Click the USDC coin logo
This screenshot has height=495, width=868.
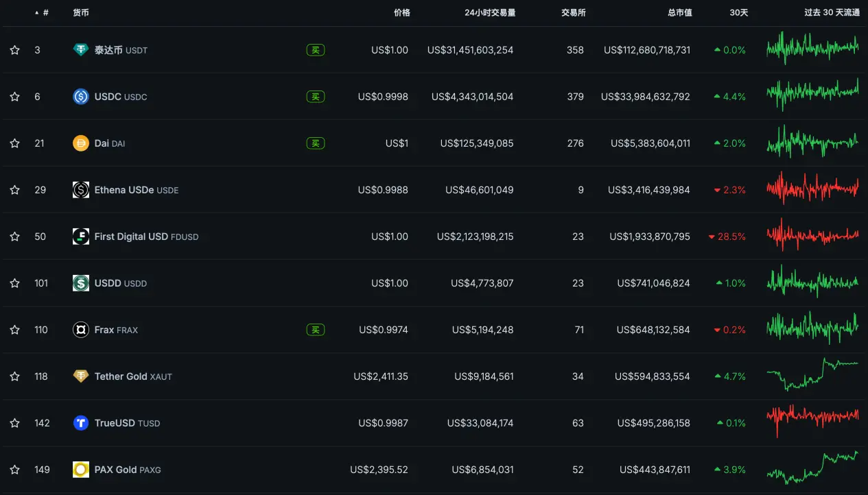point(81,97)
